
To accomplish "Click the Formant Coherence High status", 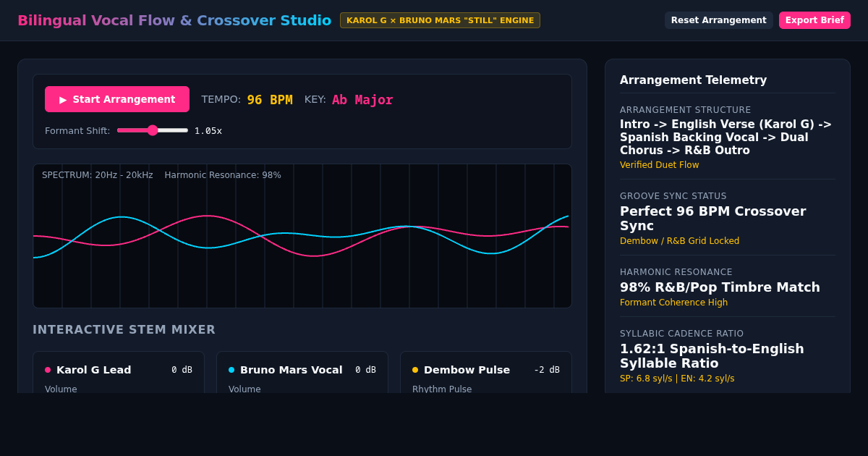I will (673, 303).
